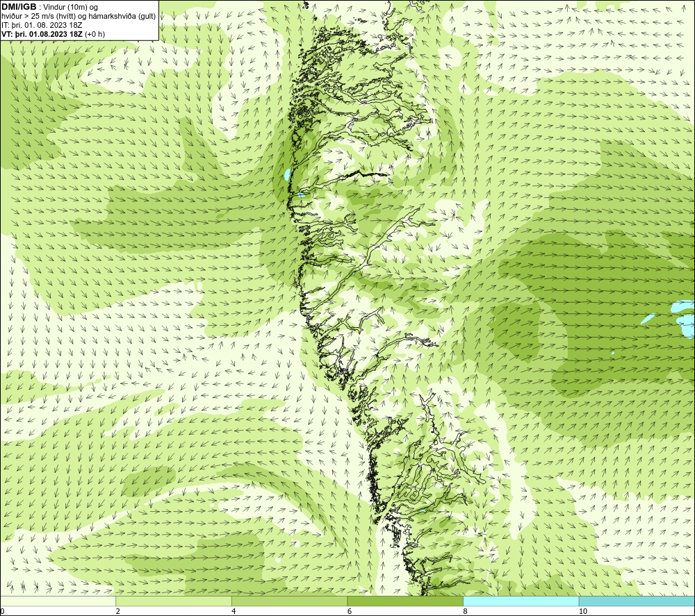695x616 pixels.
Task: Click the 'hviður > 25 m/s' legend line
Action: 79,17
